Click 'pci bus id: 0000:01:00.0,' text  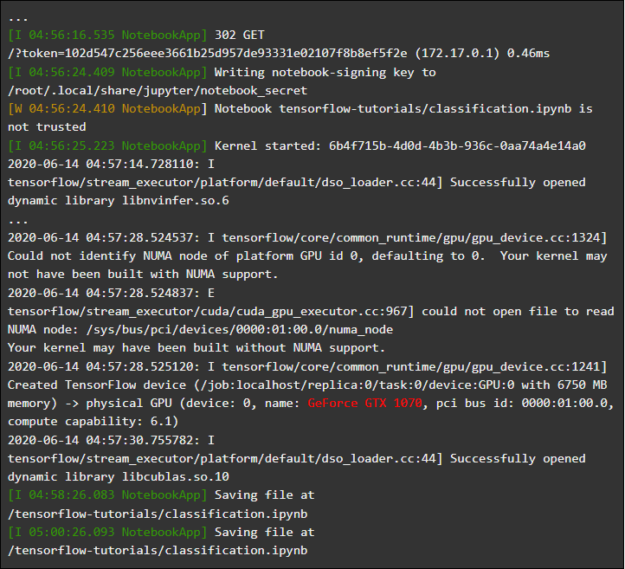[525, 403]
